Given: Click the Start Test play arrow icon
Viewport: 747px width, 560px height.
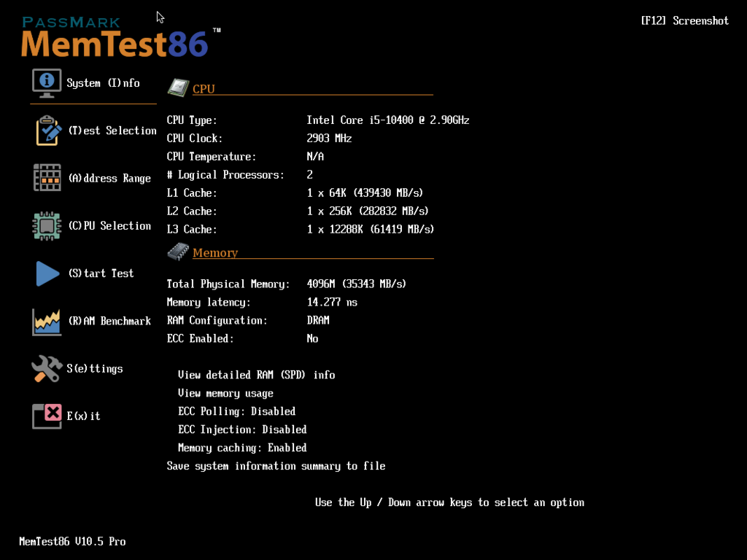Looking at the screenshot, I should point(47,273).
